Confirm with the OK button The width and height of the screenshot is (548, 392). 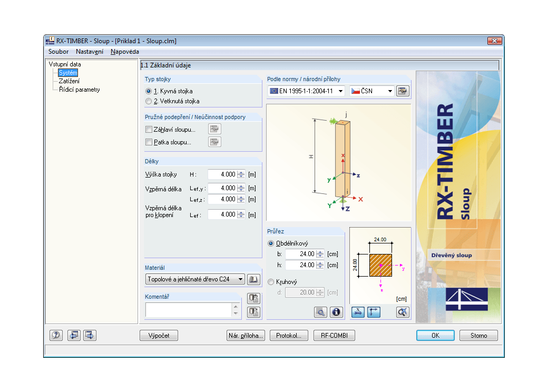tap(435, 336)
